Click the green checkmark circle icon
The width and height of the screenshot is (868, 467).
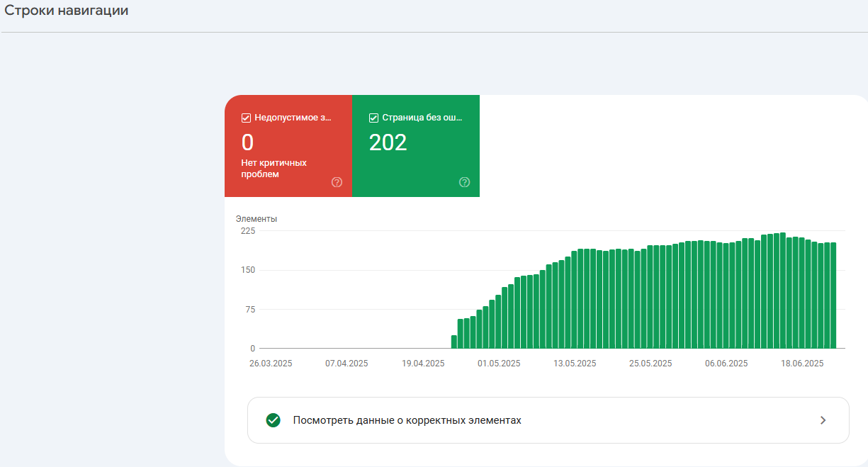pos(273,420)
